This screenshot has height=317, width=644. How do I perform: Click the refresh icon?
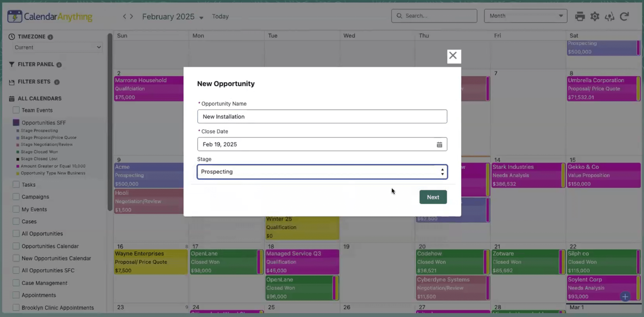coord(624,16)
